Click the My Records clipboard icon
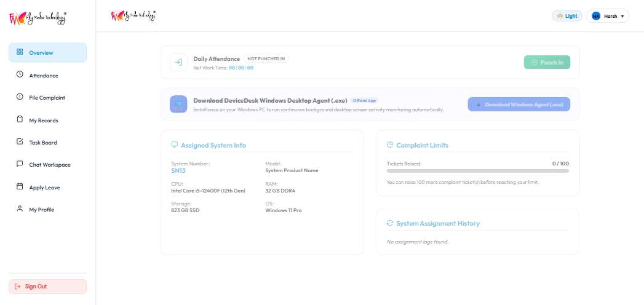The image size is (644, 305). pos(20,119)
